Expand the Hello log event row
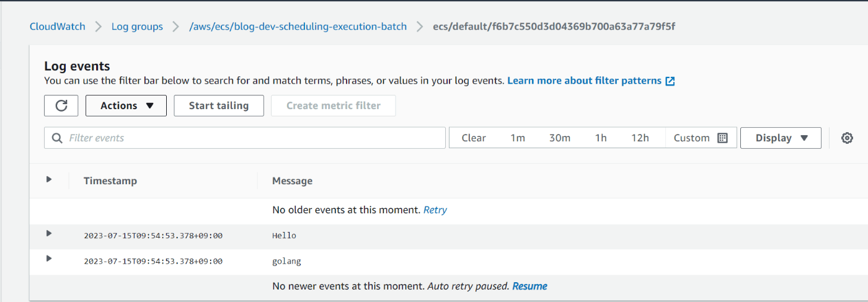 [x=49, y=234]
